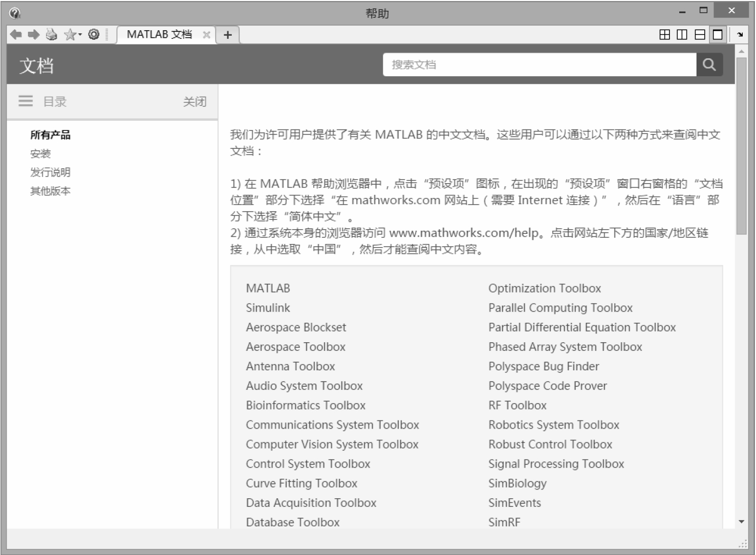This screenshot has height=555, width=756.
Task: Click the back navigation arrow
Action: click(x=16, y=35)
